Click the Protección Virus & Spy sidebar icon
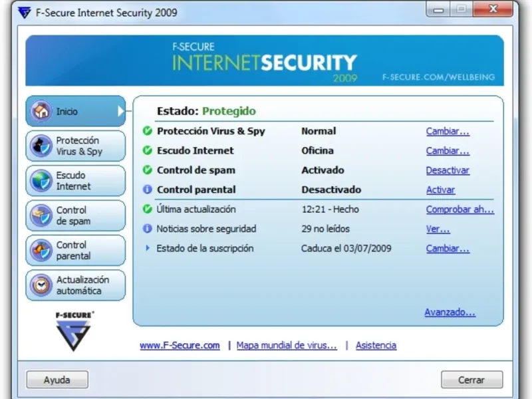Screen dimensions: 532x399 [41, 146]
